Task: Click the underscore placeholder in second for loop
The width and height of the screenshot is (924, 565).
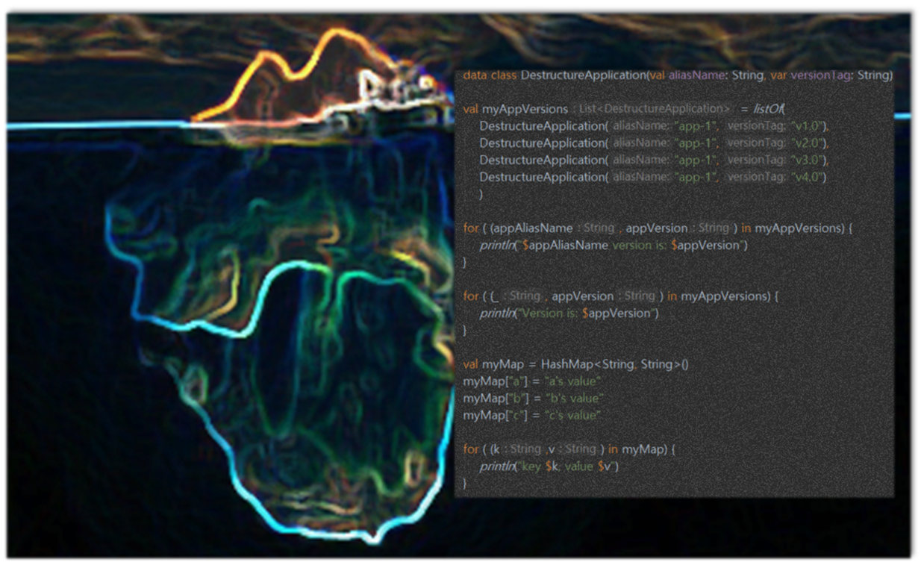Action: coord(493,296)
